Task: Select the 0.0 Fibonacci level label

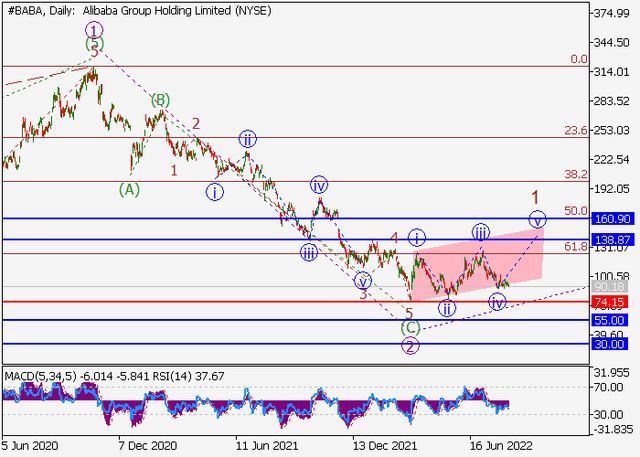Action: point(579,59)
